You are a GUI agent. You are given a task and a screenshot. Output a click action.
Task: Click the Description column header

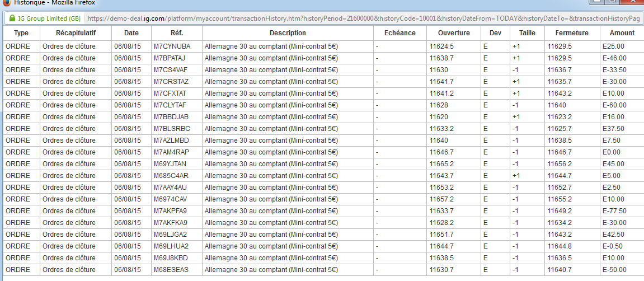[288, 33]
